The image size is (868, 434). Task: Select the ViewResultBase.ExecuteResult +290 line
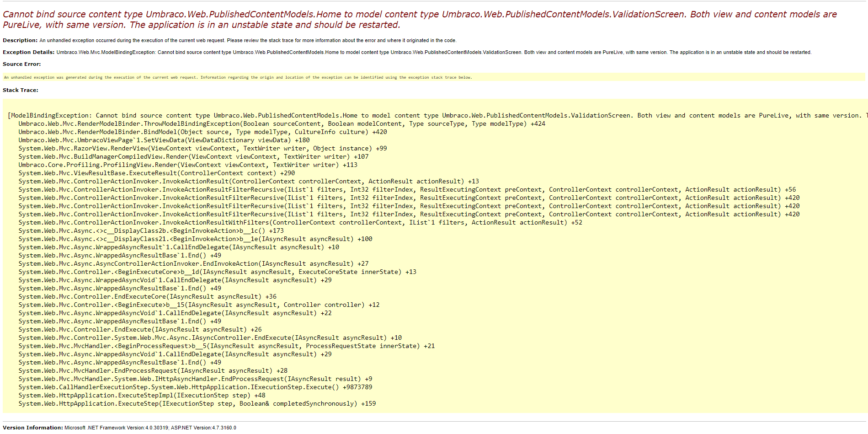[x=157, y=173]
